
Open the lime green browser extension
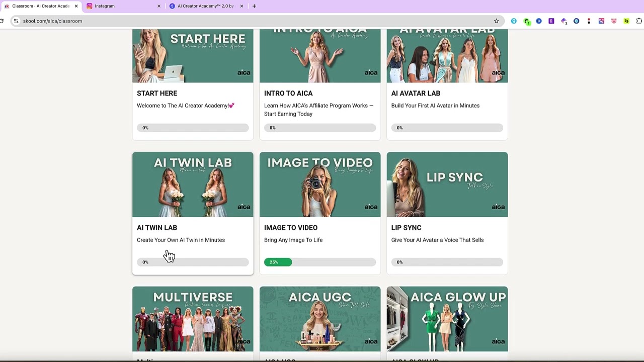626,21
